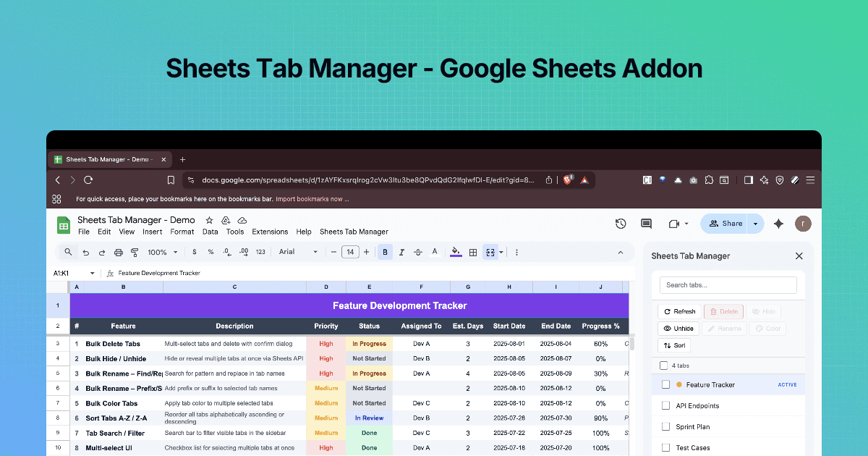Open the comments panel icon

647,224
